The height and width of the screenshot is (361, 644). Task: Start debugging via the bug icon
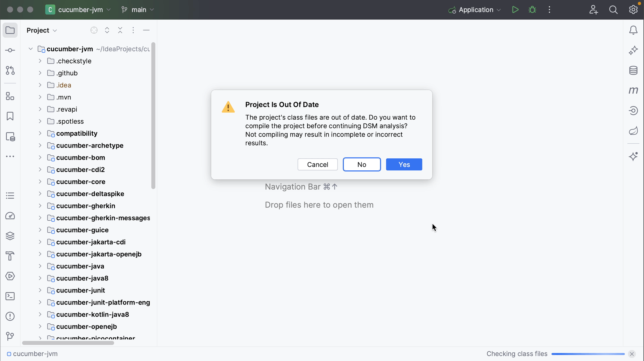[532, 10]
